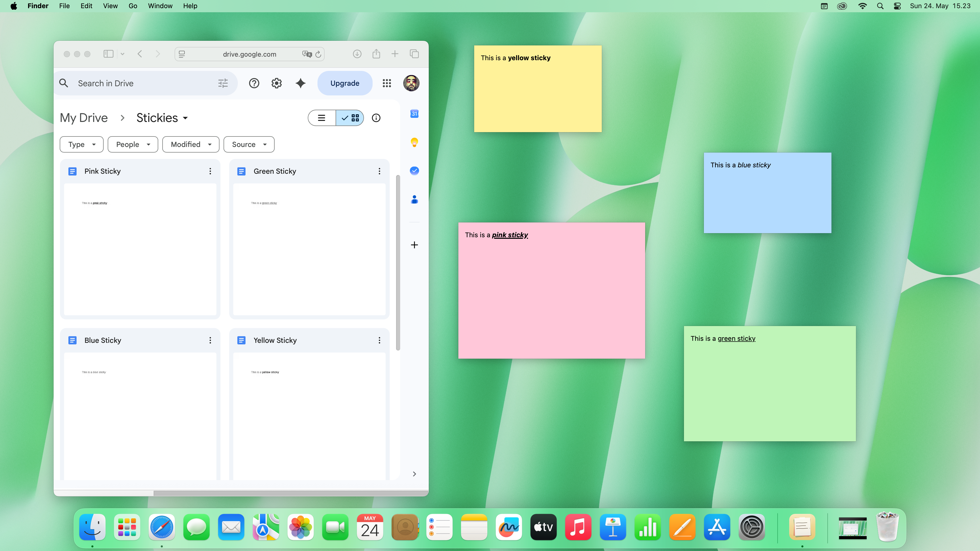This screenshot has height=551, width=980.
Task: Open more actions for Blue Sticky
Action: 210,340
